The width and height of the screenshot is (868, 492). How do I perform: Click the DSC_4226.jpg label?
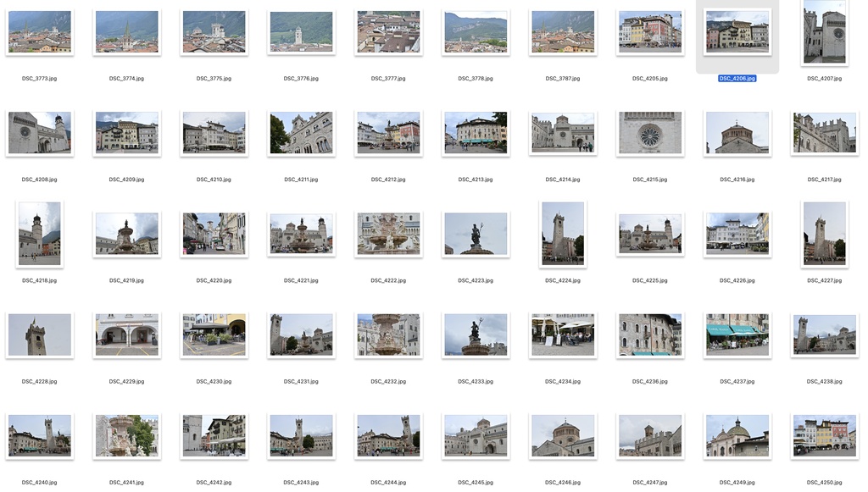(x=737, y=281)
